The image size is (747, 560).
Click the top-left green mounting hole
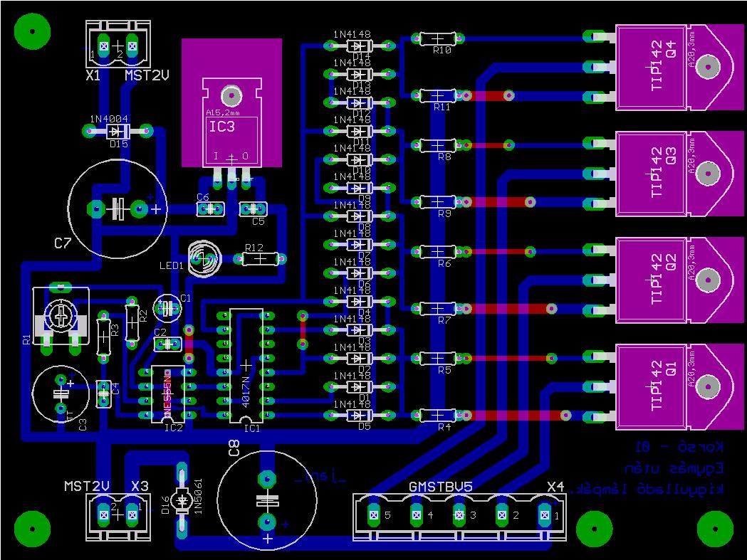tap(32, 31)
